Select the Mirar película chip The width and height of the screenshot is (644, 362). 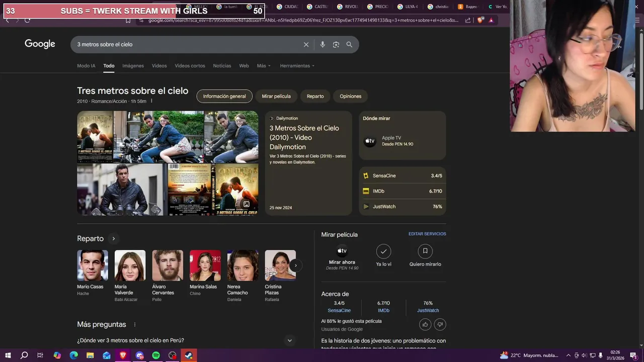pos(276,96)
